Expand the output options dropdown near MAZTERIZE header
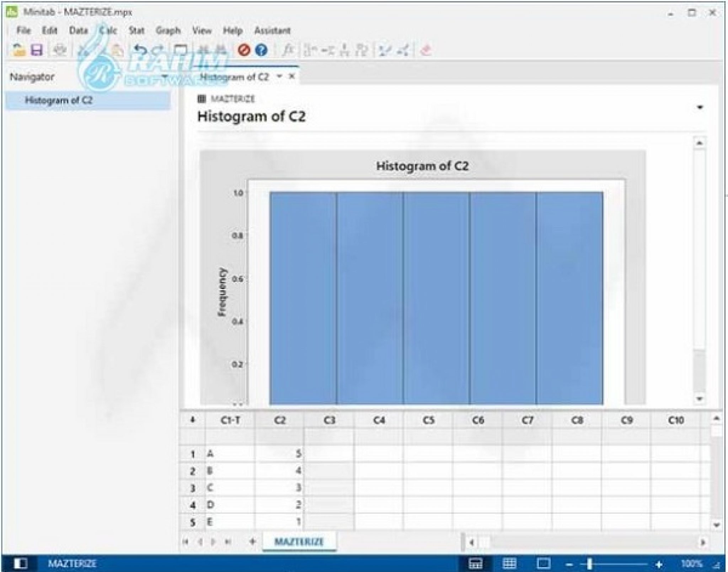 coord(699,107)
